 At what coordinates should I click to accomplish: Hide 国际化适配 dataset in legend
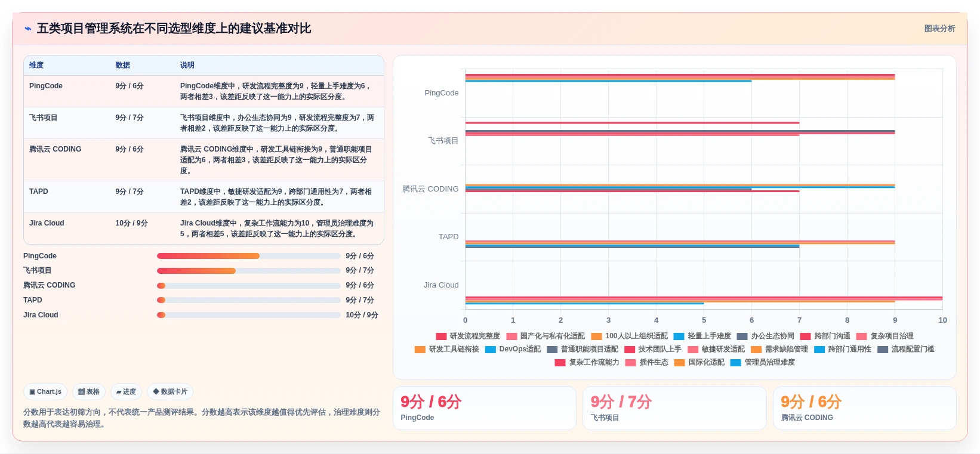[699, 363]
